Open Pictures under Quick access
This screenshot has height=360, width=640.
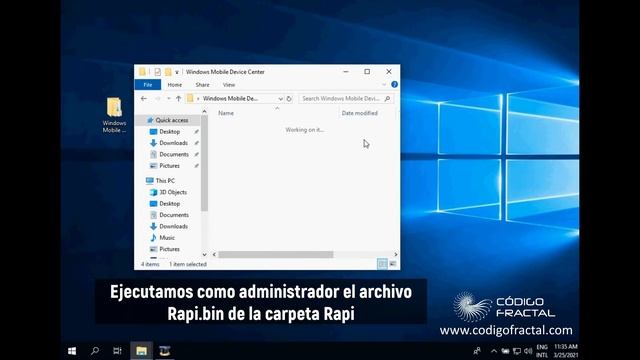tap(169, 166)
